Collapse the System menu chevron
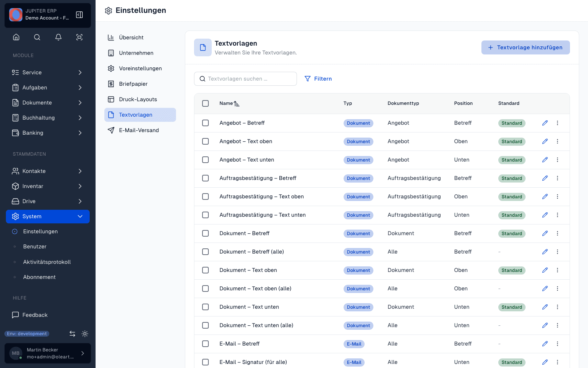 point(80,216)
